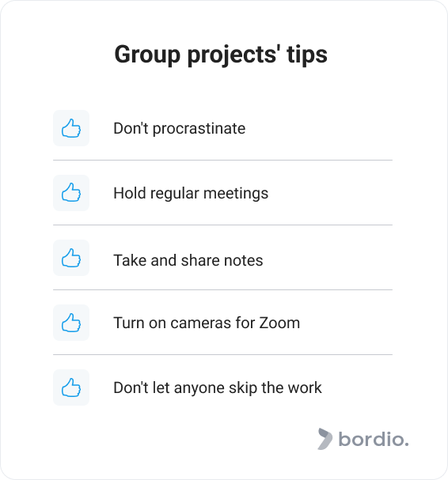The height and width of the screenshot is (480, 448).
Task: Click the word "Group" in the heading
Action: [x=147, y=55]
